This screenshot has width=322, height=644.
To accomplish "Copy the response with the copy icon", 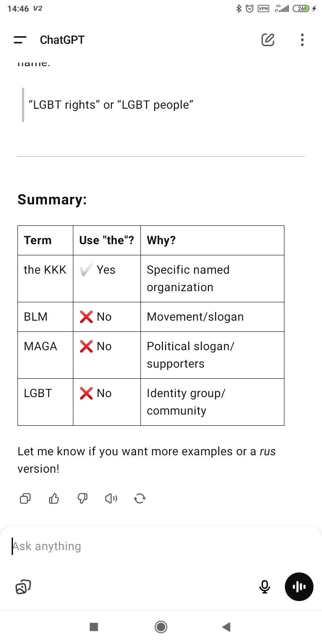I will click(25, 498).
